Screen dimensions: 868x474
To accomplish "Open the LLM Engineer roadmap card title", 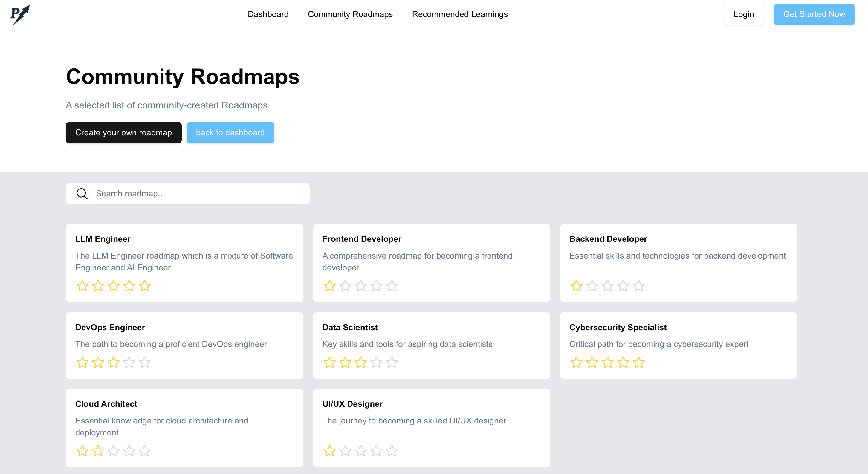I will click(x=103, y=239).
